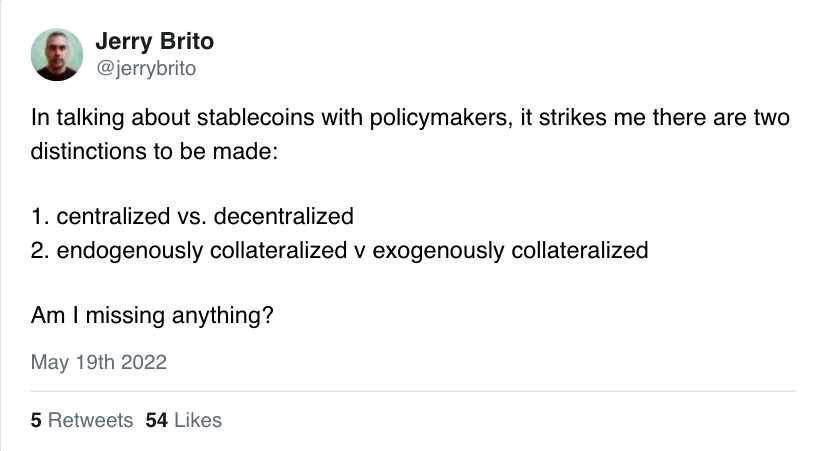This screenshot has width=821, height=451.
Task: View the 54 Likes list
Action: pyautogui.click(x=184, y=420)
